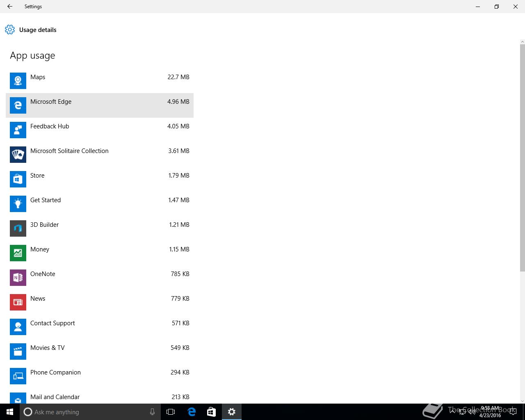The image size is (525, 420).
Task: Click the volume speaker tray icon
Action: 472,412
